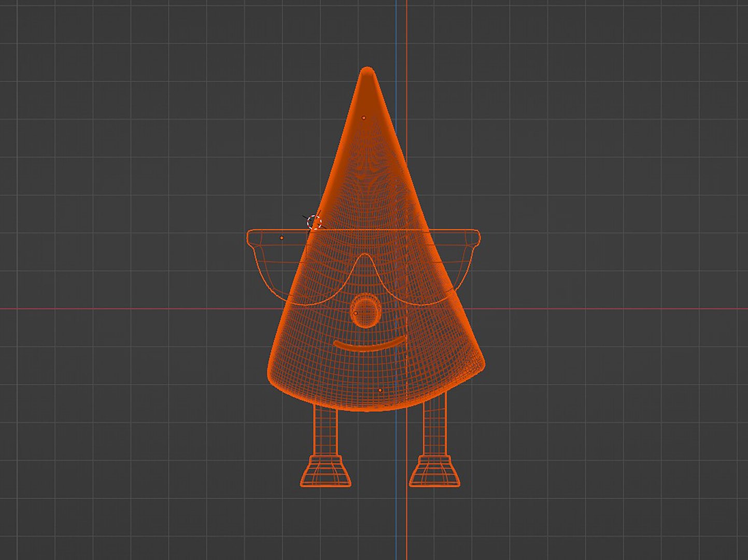Click the origin dot near the cone's bottom
Viewport: 748px width, 560px height.
pyautogui.click(x=380, y=390)
